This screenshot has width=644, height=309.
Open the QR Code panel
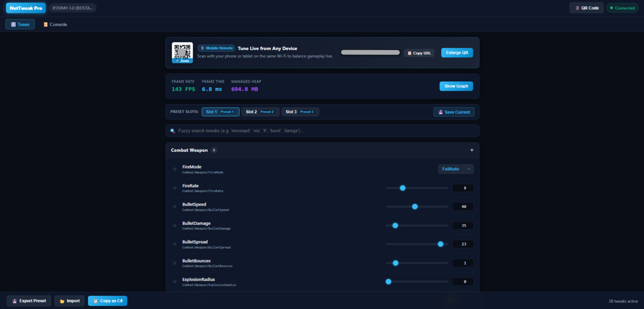pyautogui.click(x=587, y=8)
